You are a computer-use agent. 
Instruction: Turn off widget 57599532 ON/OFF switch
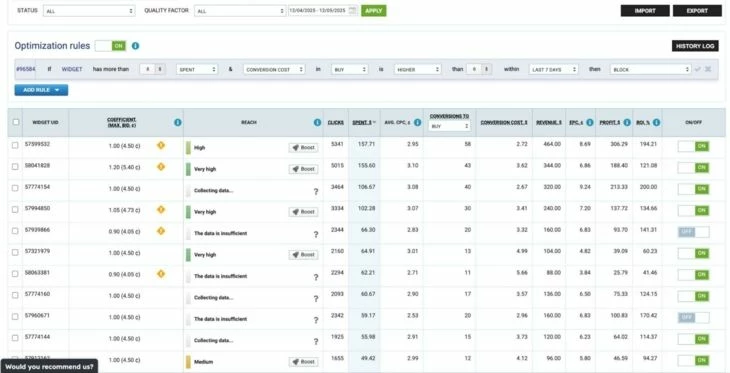694,146
